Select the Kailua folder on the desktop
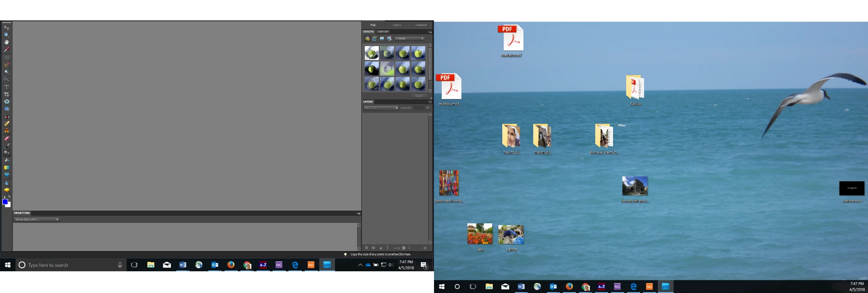This screenshot has height=293, width=868. point(635,90)
